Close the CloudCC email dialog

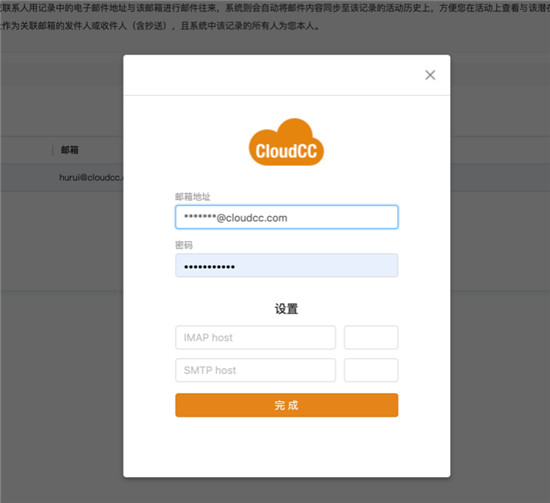[430, 75]
